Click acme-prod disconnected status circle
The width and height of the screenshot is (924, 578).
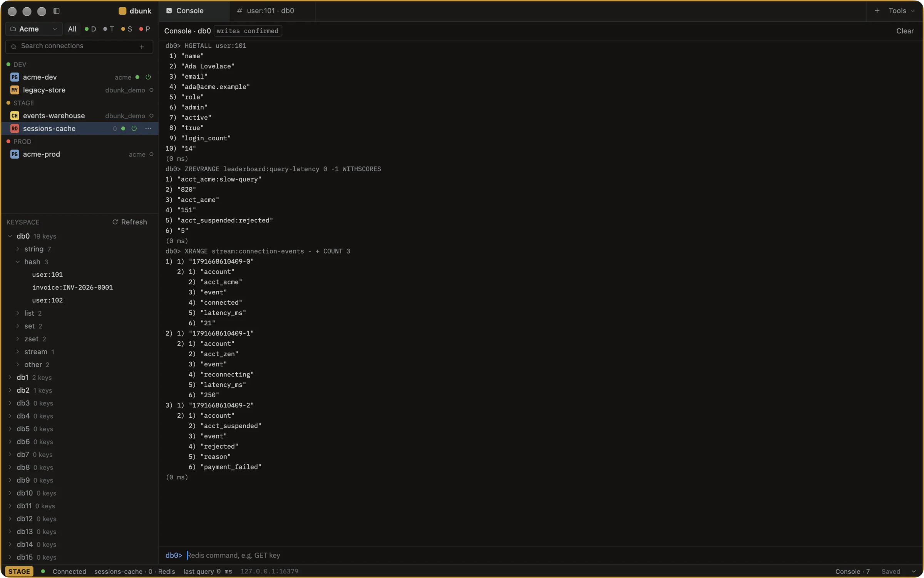151,154
